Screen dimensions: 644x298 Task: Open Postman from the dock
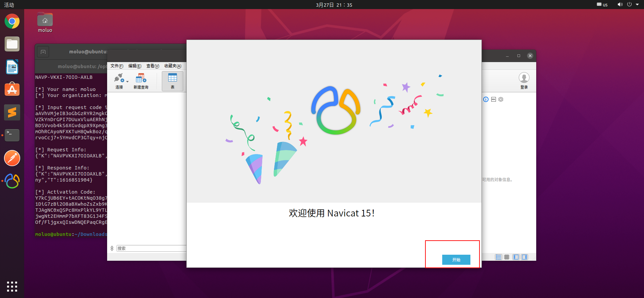12,158
